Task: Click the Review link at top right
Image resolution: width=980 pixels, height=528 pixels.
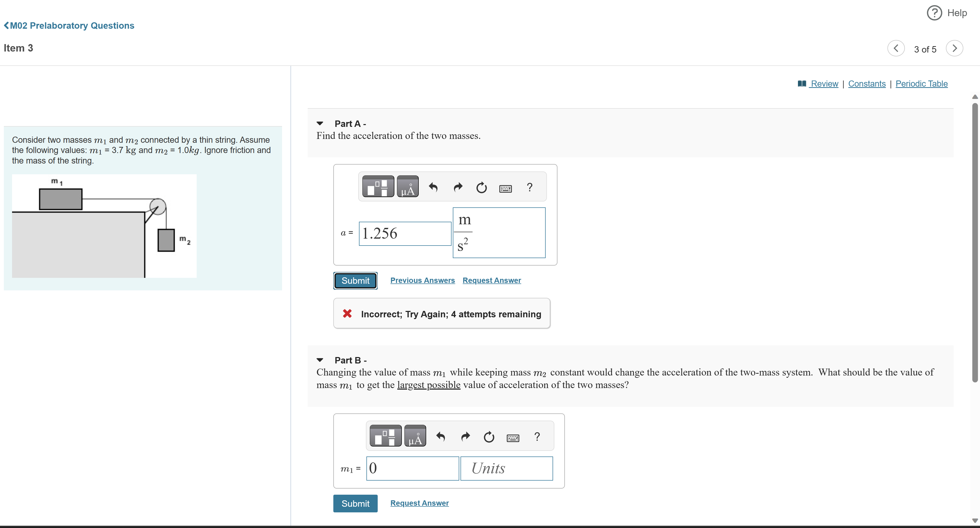Action: 821,83
